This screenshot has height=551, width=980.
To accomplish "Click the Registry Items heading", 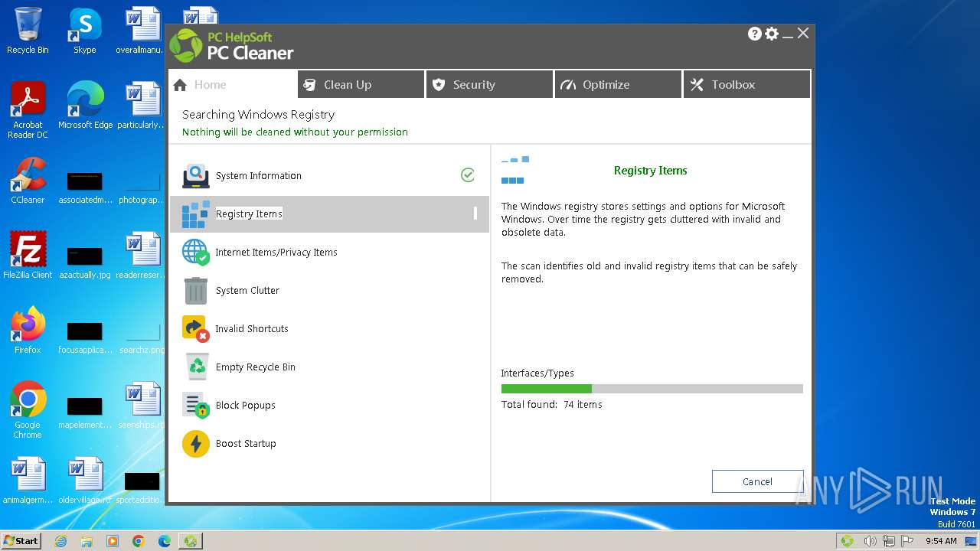I will coord(650,171).
